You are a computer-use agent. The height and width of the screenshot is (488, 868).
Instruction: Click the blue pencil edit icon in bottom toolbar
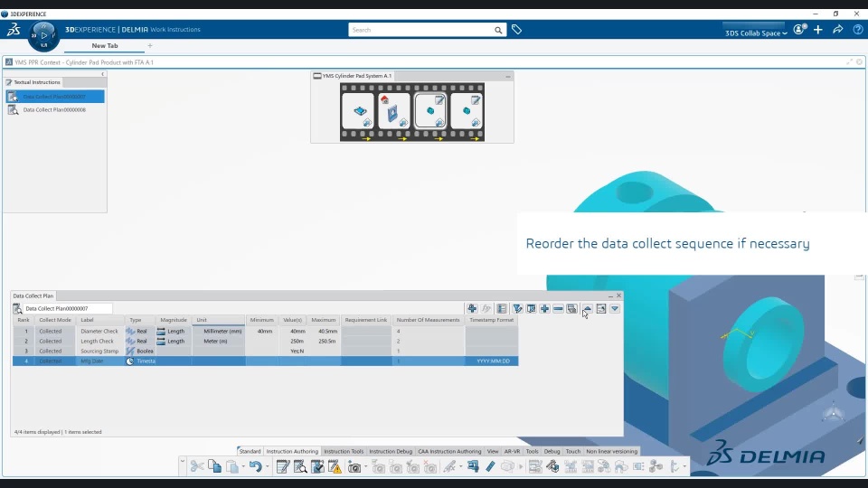point(490,467)
